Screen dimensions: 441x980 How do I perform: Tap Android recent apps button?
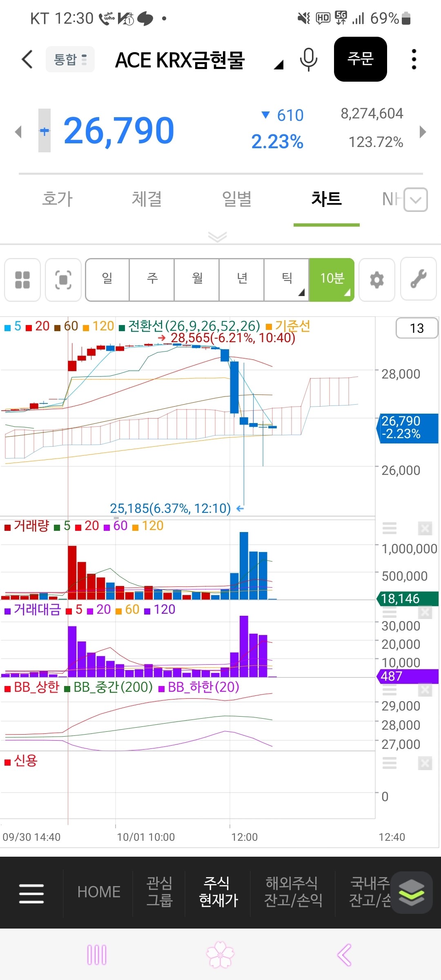coord(97,955)
